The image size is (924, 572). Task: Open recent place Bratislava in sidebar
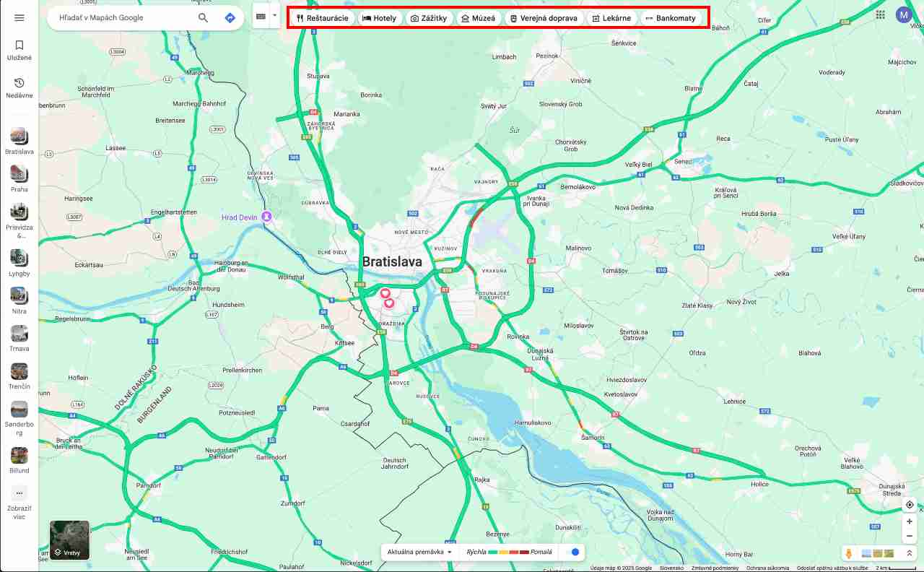19,142
